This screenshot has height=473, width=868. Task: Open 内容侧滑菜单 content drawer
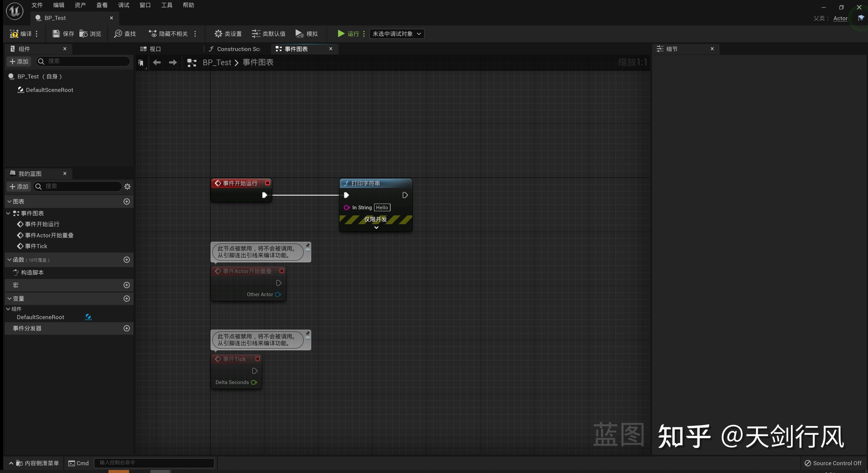pyautogui.click(x=34, y=463)
